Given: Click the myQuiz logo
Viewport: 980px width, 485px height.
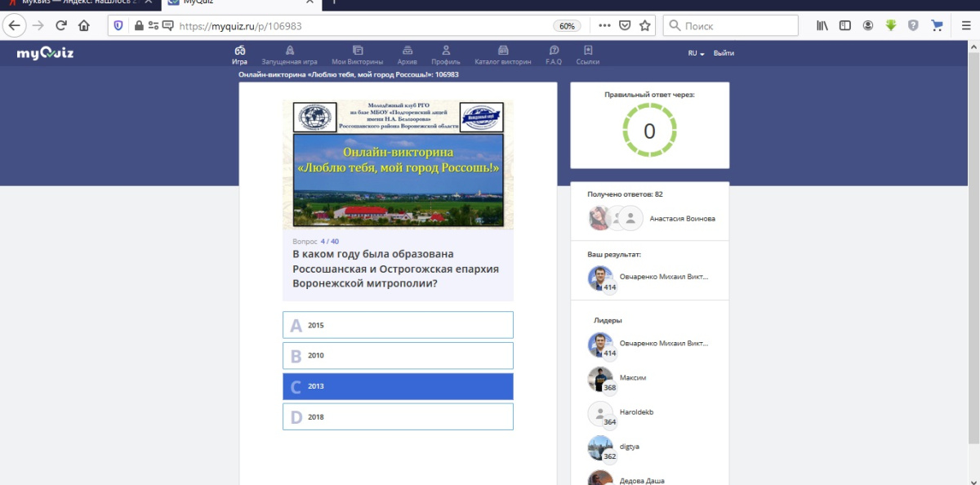Looking at the screenshot, I should coord(46,54).
